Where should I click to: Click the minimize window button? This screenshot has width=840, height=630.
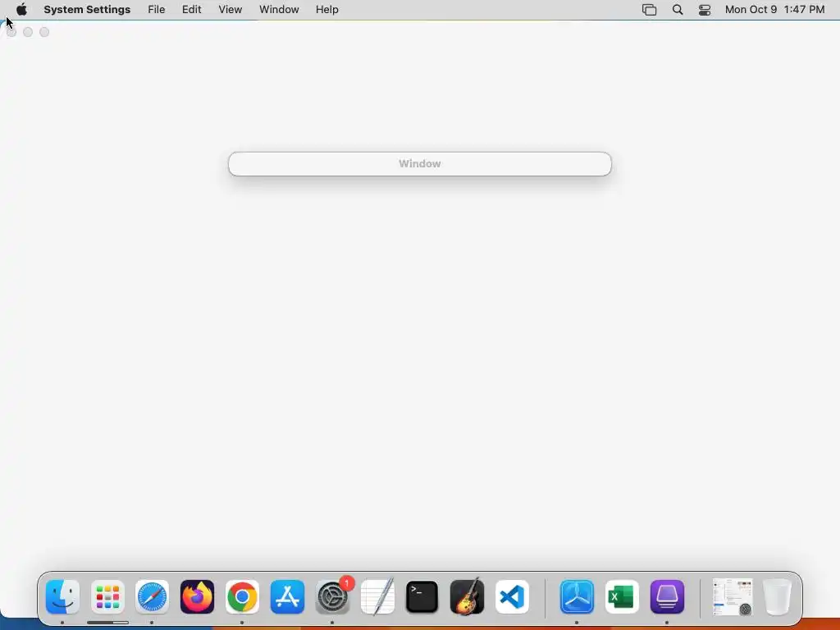click(28, 32)
